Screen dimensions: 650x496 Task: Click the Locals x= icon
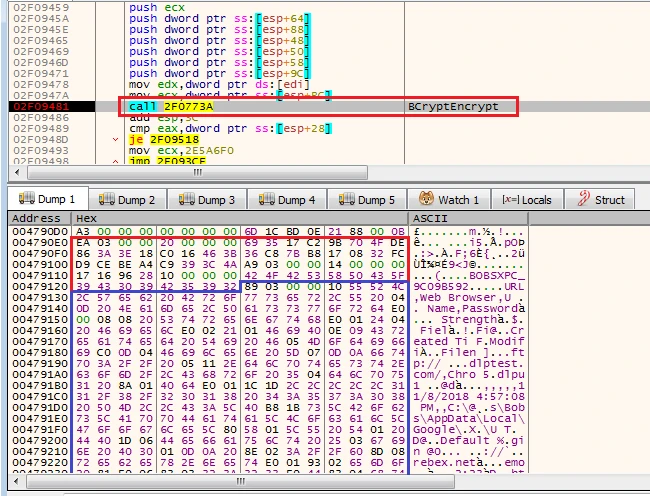(511, 199)
